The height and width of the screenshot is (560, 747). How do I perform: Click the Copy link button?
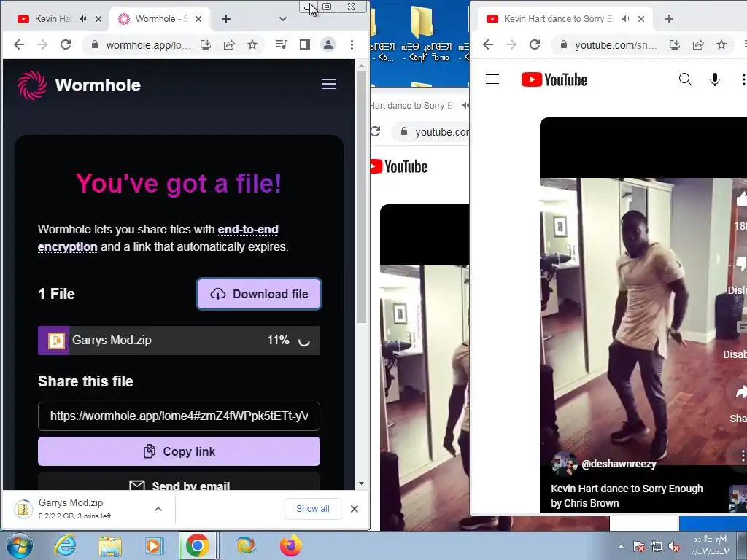pos(179,451)
